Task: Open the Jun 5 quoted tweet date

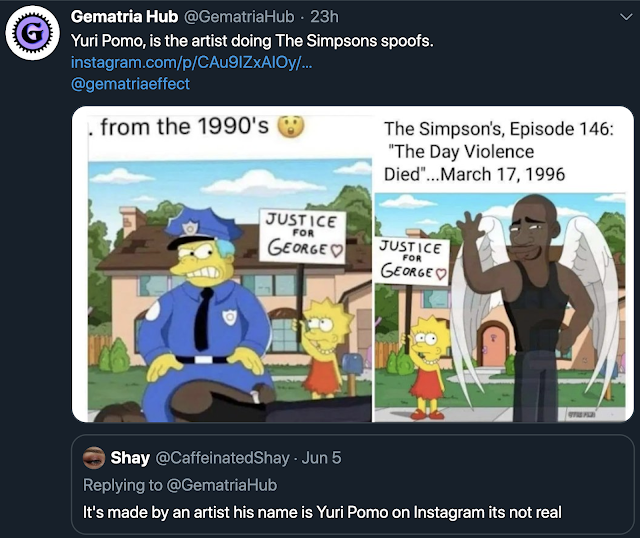Action: tap(321, 458)
